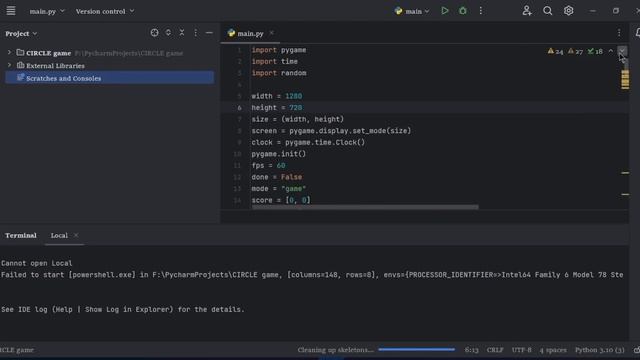Close the Local terminal tab
640x360 pixels.
pos(76,235)
